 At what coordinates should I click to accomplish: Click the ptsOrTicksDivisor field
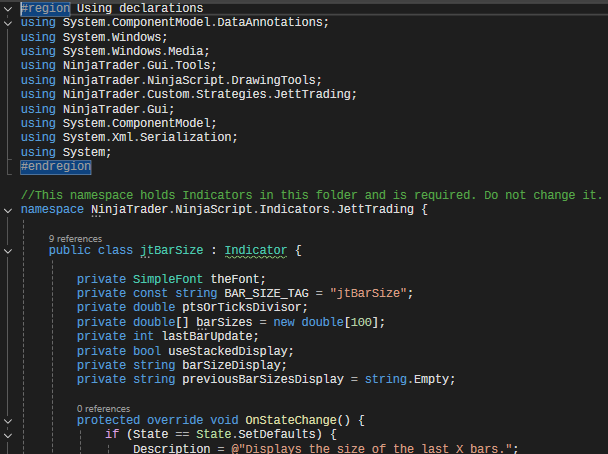(x=242, y=307)
